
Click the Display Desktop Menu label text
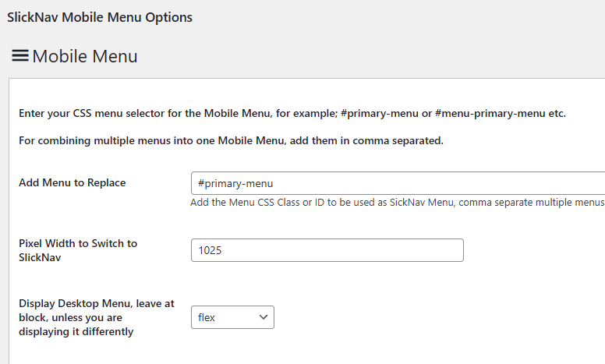[96, 304]
